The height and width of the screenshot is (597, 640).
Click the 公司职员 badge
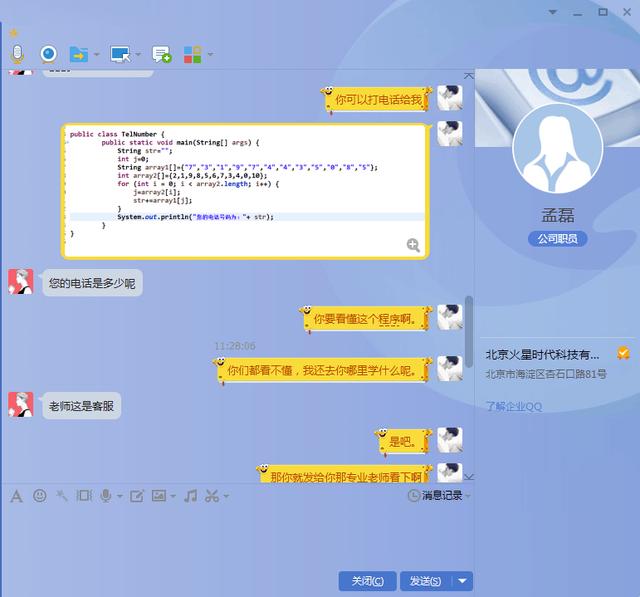pyautogui.click(x=558, y=239)
